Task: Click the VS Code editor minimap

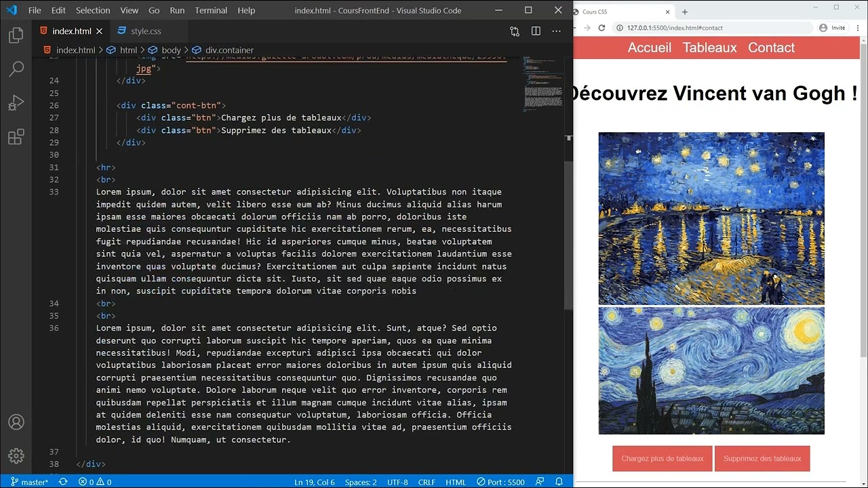Action: tap(543, 85)
